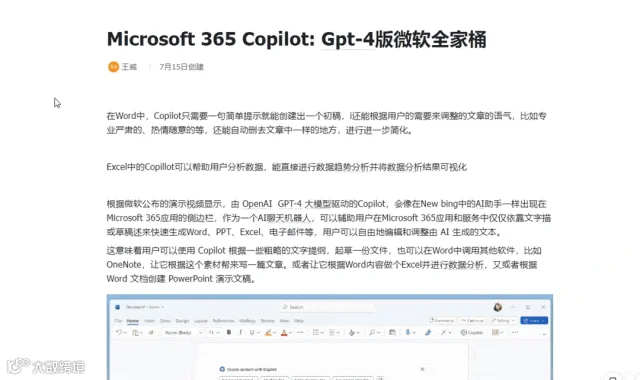Click the Paste clipboard icon in Word ribbon
Screen dimensions: 640x380
click(x=136, y=333)
